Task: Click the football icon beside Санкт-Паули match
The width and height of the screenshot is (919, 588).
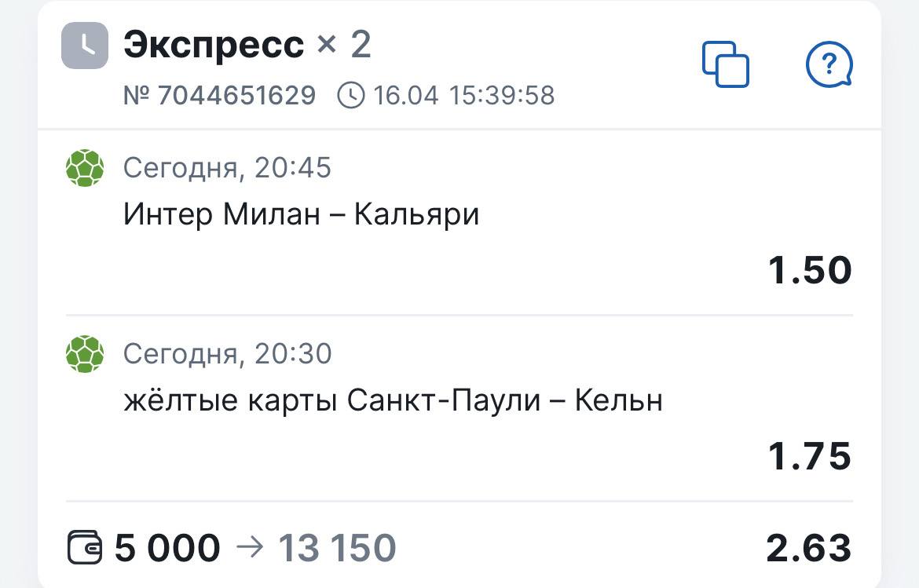Action: (85, 354)
